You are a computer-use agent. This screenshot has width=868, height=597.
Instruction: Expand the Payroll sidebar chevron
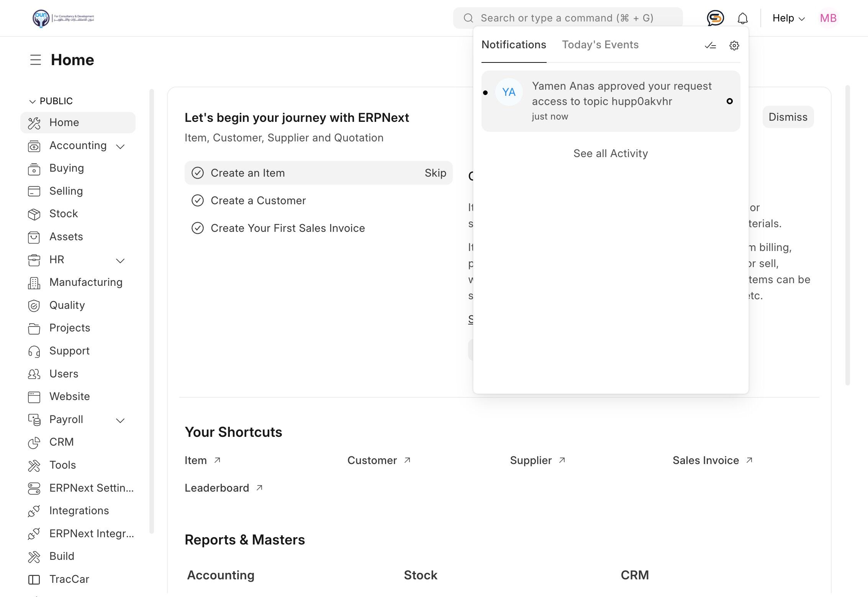click(x=120, y=420)
